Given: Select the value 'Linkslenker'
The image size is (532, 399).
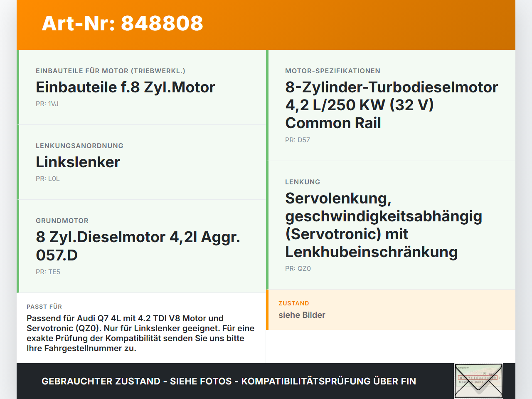Looking at the screenshot, I should [78, 162].
